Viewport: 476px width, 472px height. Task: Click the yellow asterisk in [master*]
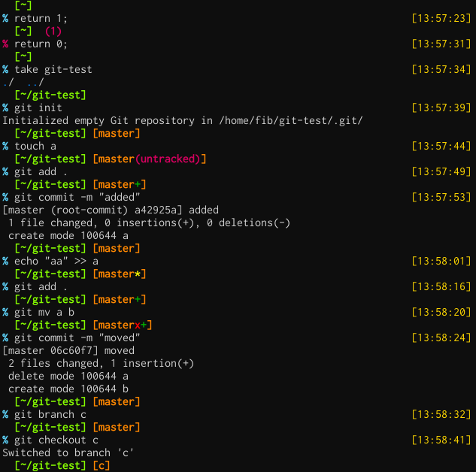[138, 274]
